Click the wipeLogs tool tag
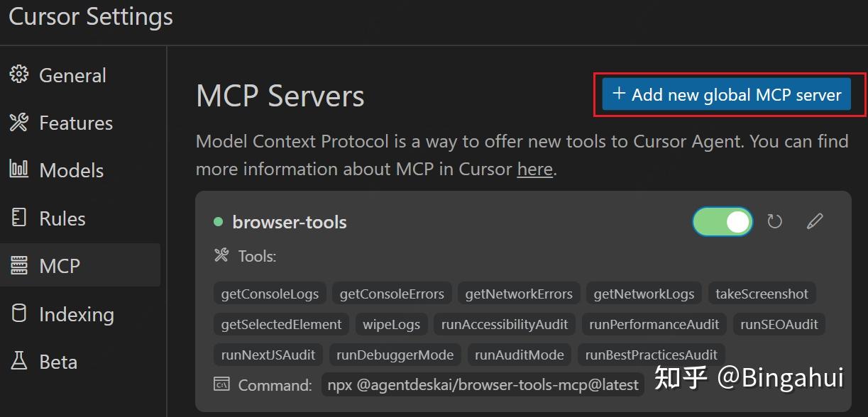 tap(391, 324)
